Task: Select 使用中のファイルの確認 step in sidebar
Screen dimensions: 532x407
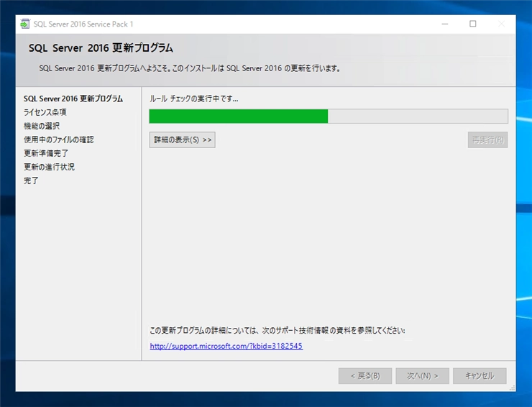Action: [59, 140]
